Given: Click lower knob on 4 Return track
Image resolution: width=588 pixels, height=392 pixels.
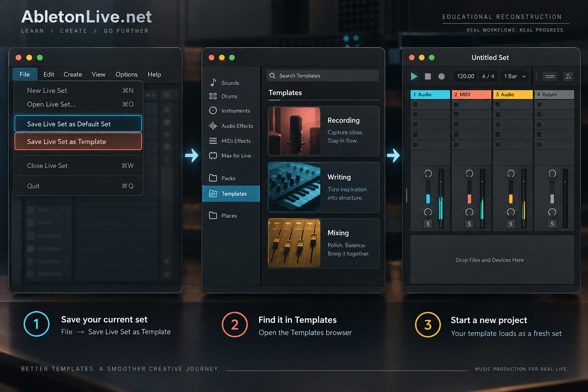Looking at the screenshot, I should click(552, 212).
